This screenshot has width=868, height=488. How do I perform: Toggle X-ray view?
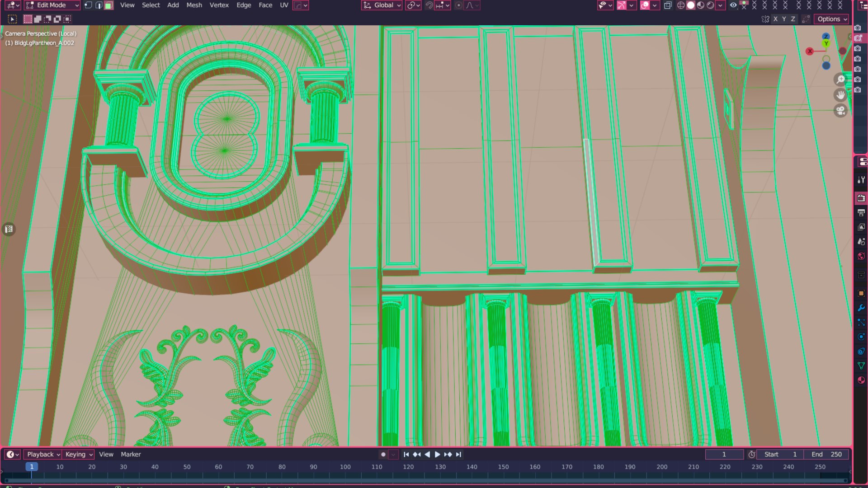[668, 5]
